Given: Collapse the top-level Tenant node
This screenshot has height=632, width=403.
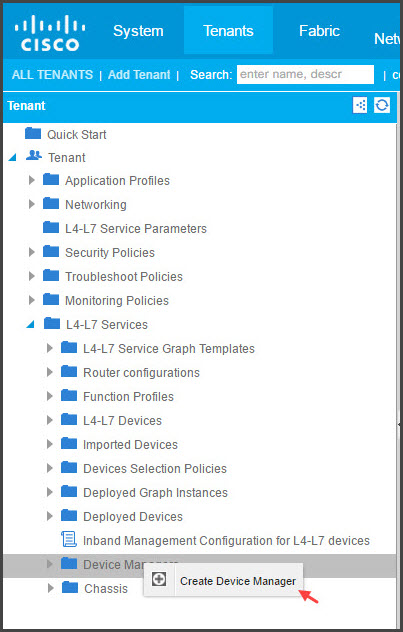Looking at the screenshot, I should coord(12,158).
